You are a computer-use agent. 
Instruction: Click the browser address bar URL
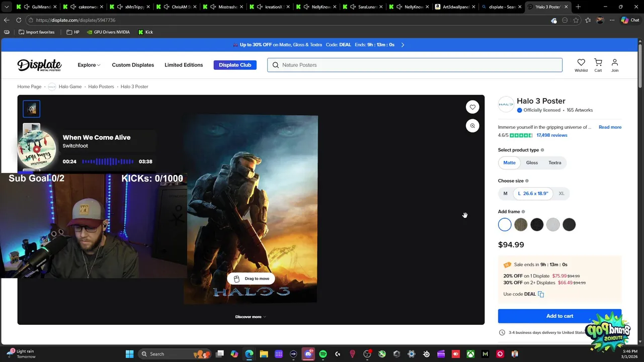(75, 20)
